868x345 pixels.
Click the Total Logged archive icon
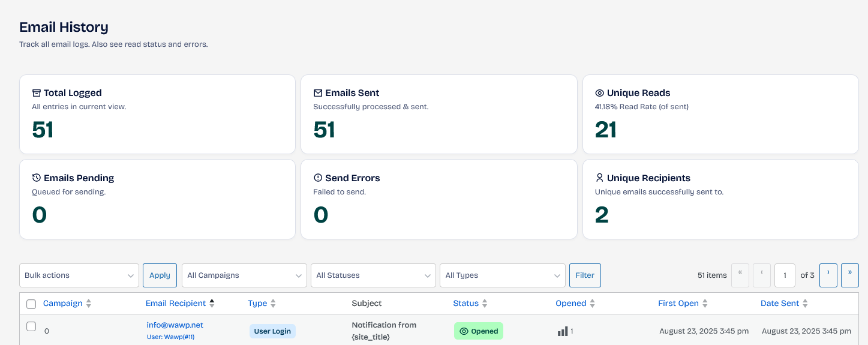(x=37, y=93)
